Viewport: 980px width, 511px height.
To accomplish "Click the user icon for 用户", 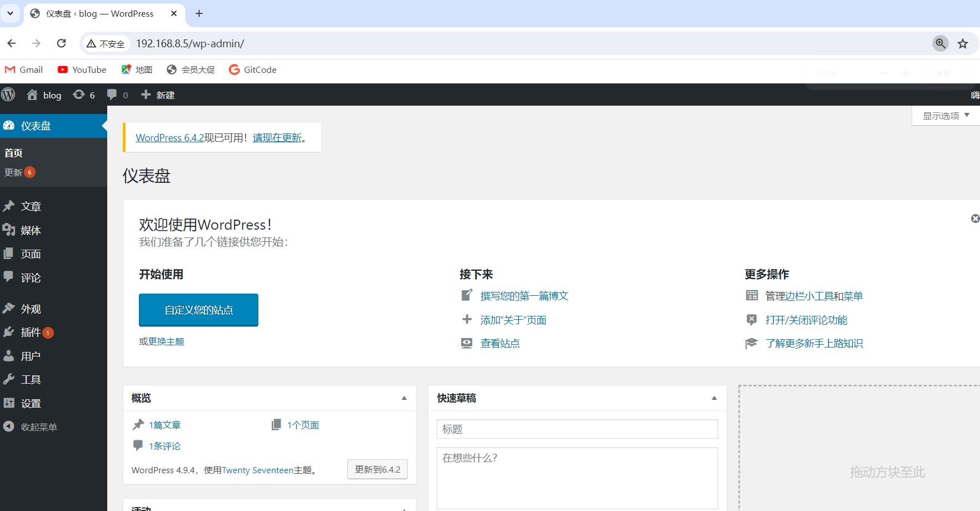I will (x=9, y=355).
